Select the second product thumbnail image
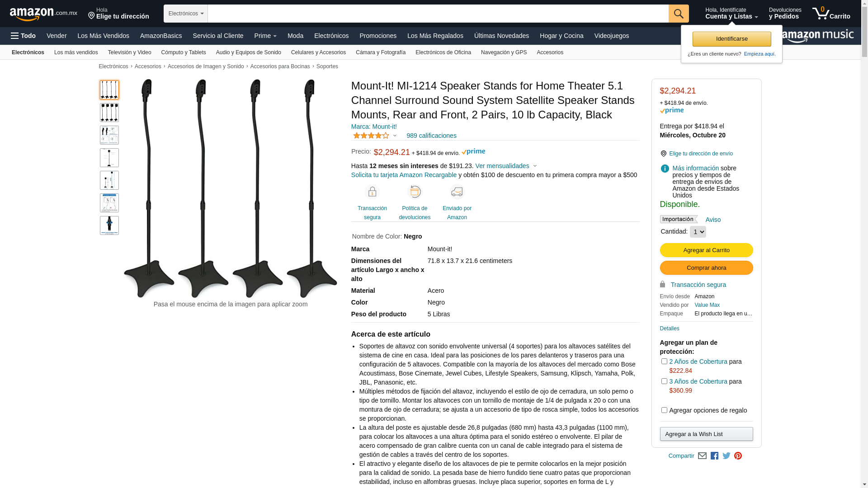The image size is (868, 488). click(x=109, y=113)
